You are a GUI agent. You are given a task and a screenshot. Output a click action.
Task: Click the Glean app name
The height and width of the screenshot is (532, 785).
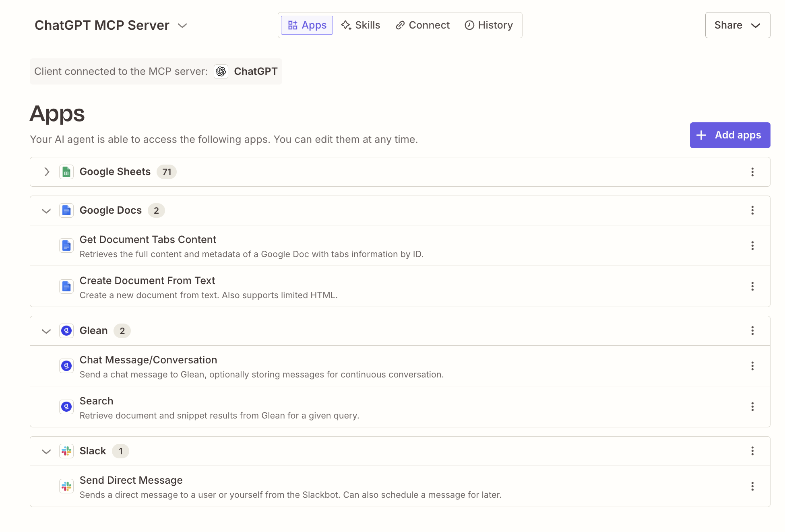point(94,331)
